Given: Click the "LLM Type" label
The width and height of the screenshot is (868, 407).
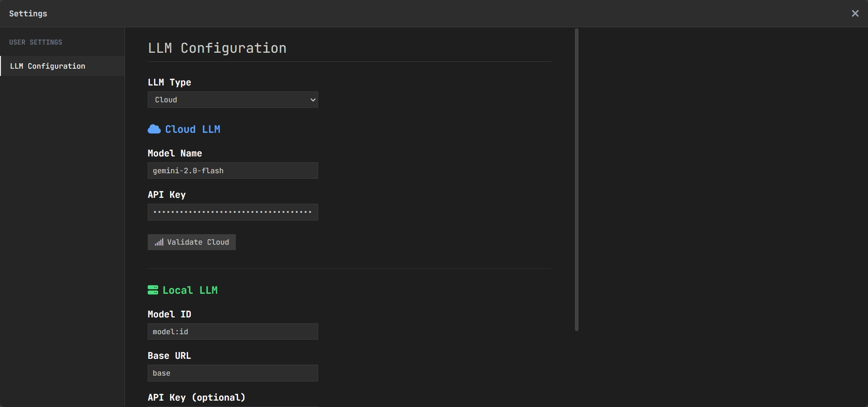Looking at the screenshot, I should click(169, 82).
